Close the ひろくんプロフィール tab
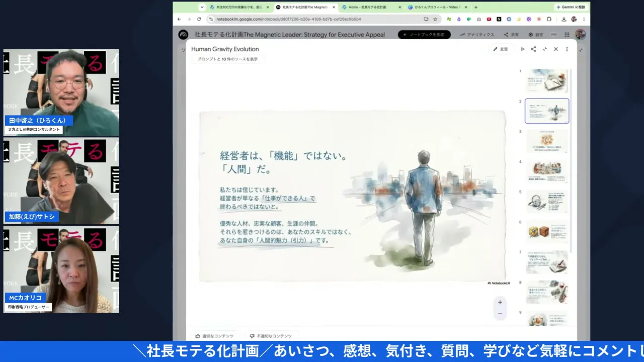This screenshot has width=644, height=362. 466,7
